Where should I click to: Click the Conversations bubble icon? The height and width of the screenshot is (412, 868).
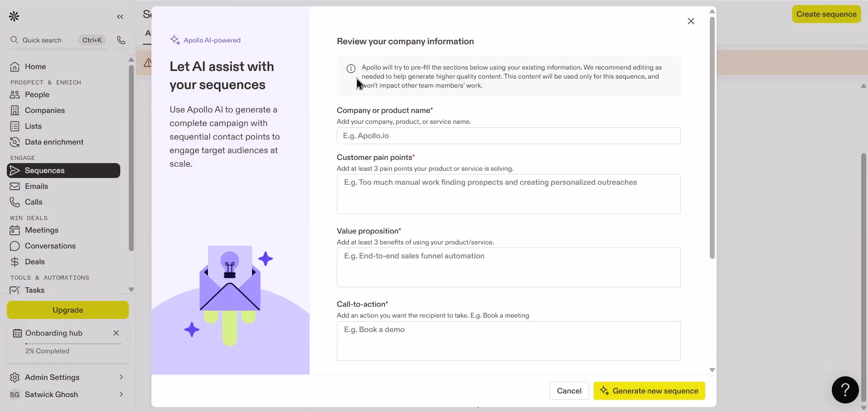point(15,246)
